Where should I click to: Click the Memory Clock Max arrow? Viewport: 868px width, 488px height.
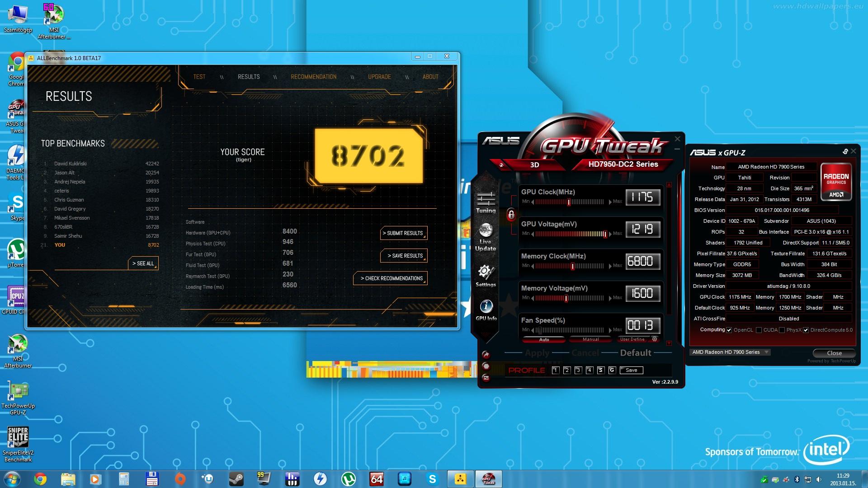[610, 266]
